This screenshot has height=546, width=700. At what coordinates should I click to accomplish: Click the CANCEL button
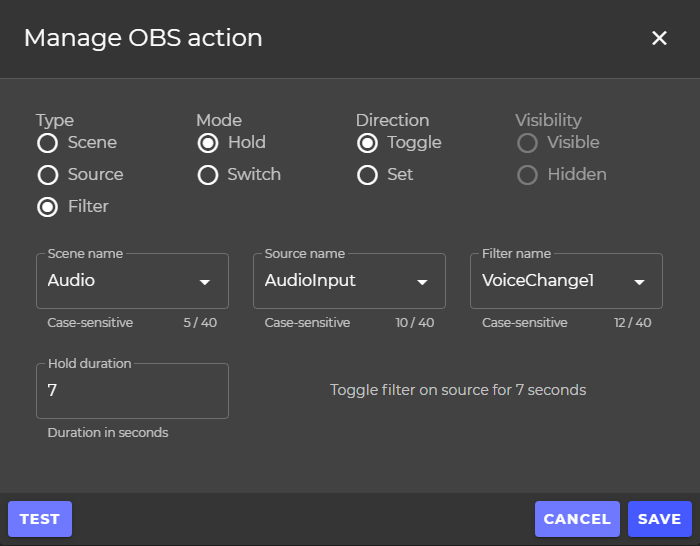tap(577, 519)
